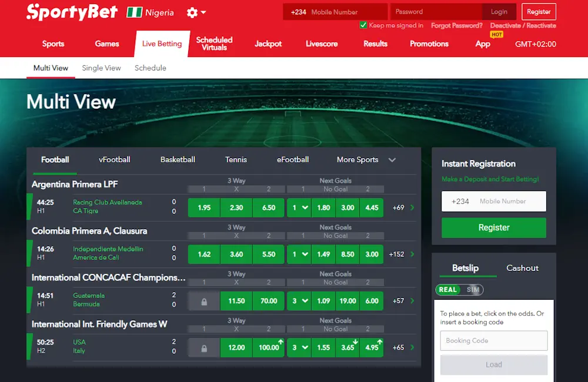Click the SportyBet logo
The width and height of the screenshot is (588, 382).
(x=72, y=12)
